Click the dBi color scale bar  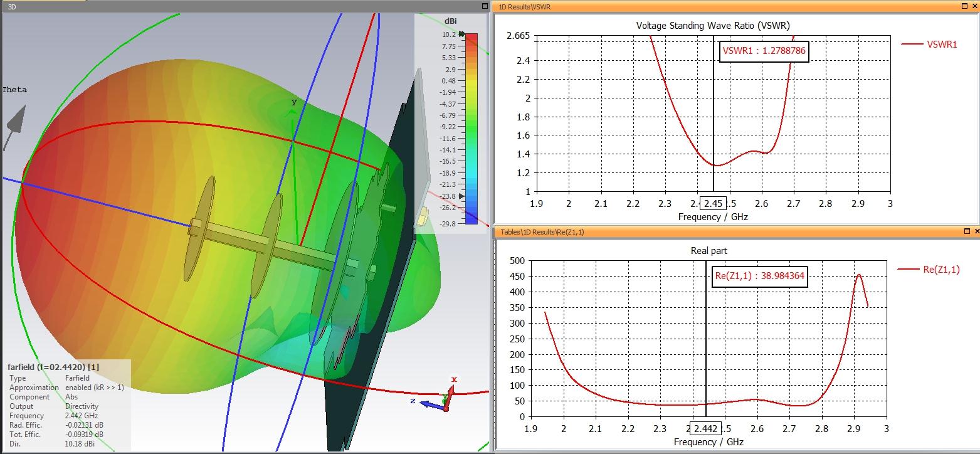471,129
